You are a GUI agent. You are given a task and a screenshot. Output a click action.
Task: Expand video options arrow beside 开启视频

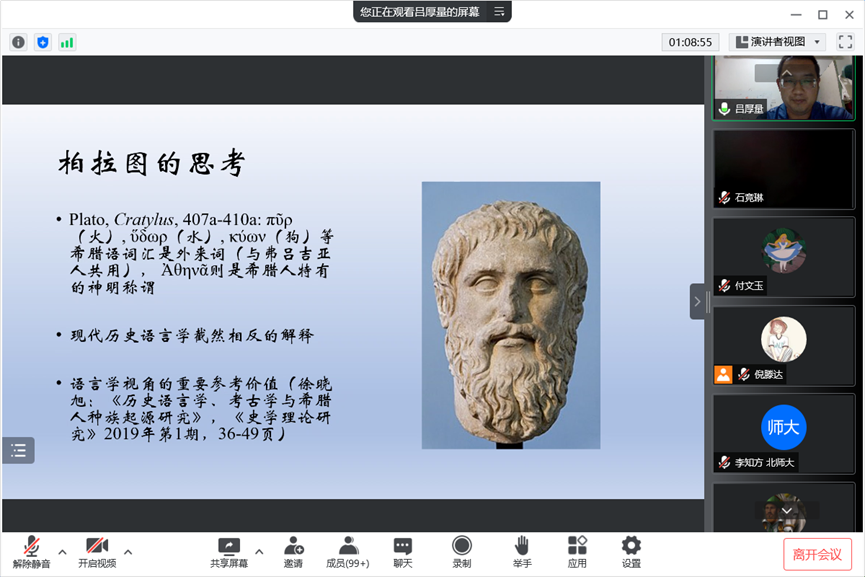[x=128, y=551]
